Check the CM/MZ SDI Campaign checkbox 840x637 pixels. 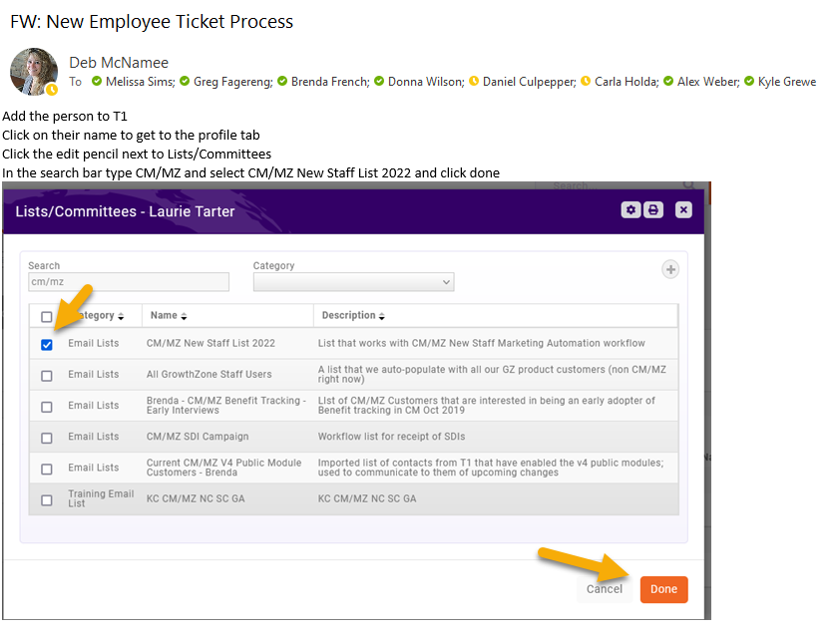pos(47,438)
